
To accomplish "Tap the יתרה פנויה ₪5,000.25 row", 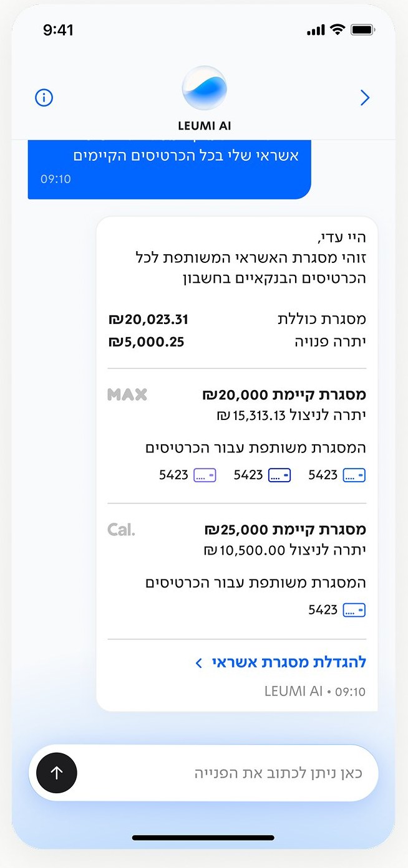I will click(x=237, y=342).
